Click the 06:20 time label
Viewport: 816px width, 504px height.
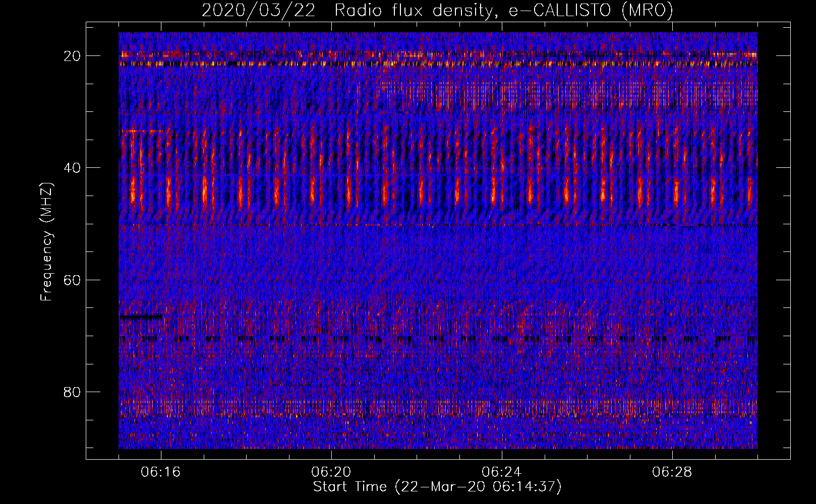coord(331,472)
